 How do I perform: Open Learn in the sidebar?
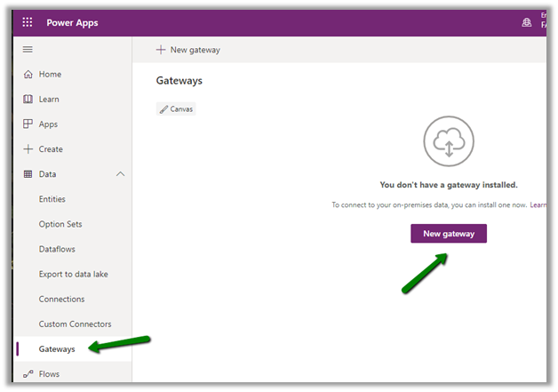[x=49, y=99]
